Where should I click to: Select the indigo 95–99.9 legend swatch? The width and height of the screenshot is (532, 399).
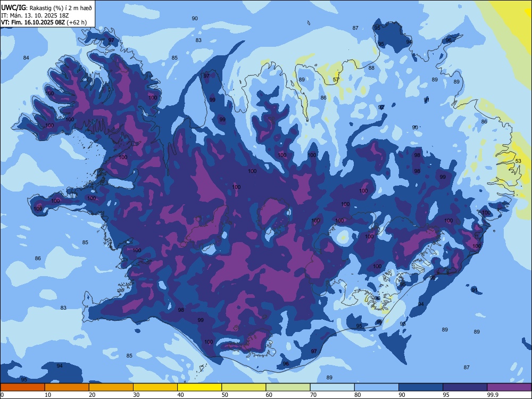click(465, 387)
